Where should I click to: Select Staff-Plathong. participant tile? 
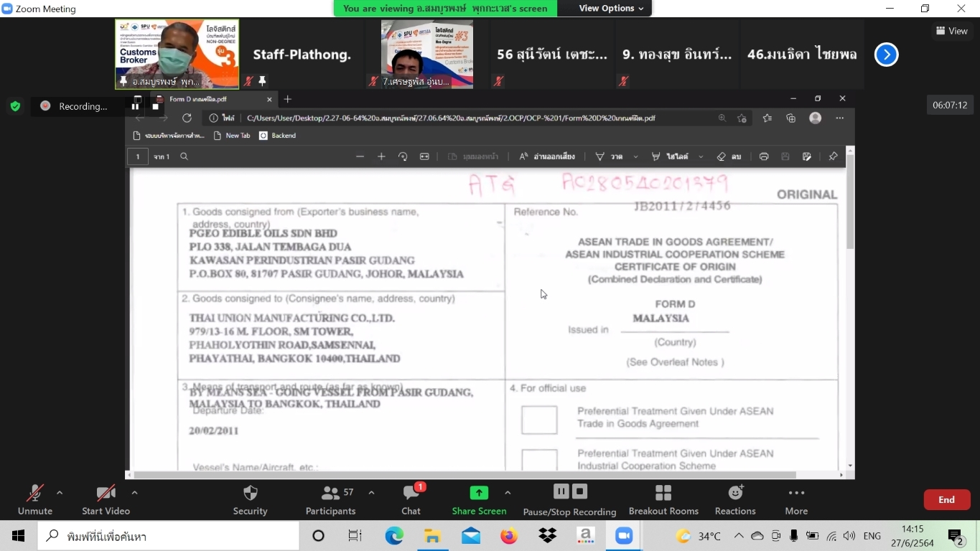[302, 55]
